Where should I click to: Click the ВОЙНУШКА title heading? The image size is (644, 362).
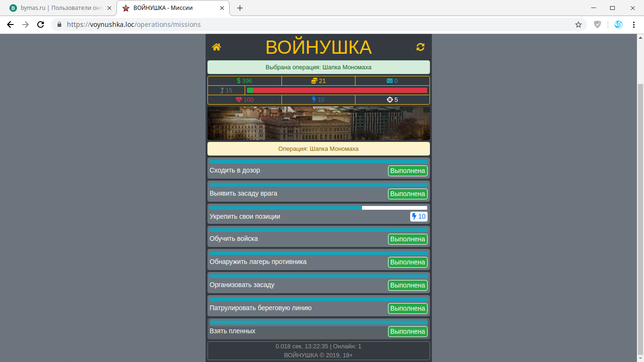pos(318,47)
